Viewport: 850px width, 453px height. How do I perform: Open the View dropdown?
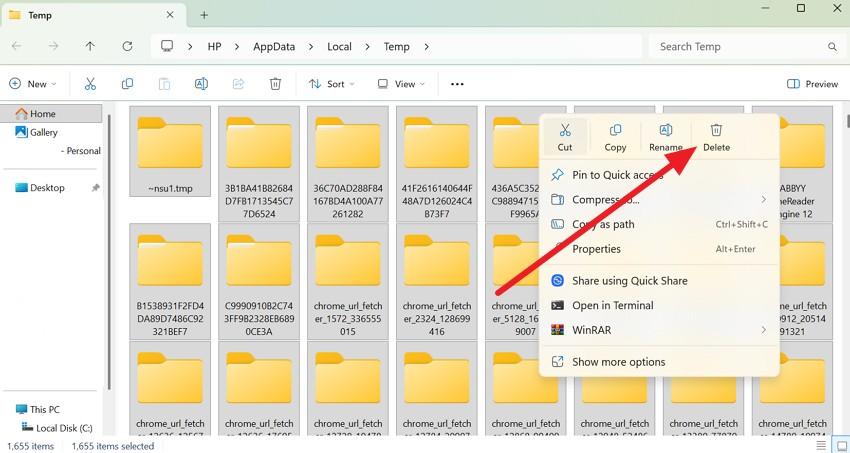401,84
